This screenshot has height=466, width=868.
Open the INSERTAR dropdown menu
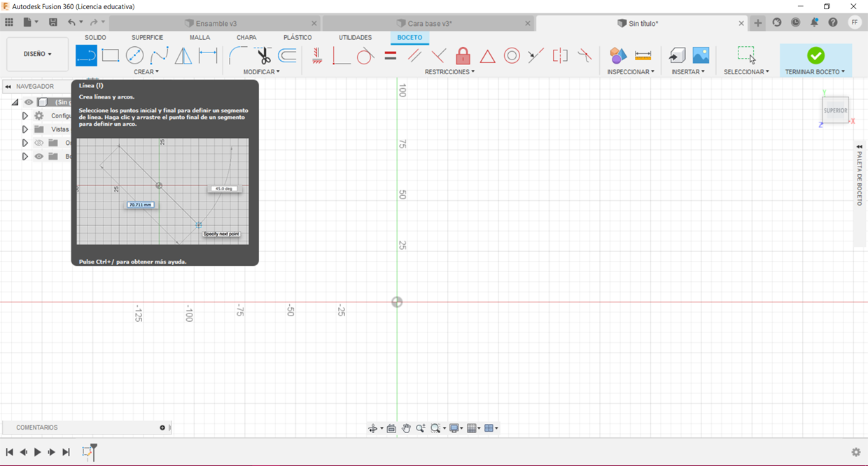688,71
